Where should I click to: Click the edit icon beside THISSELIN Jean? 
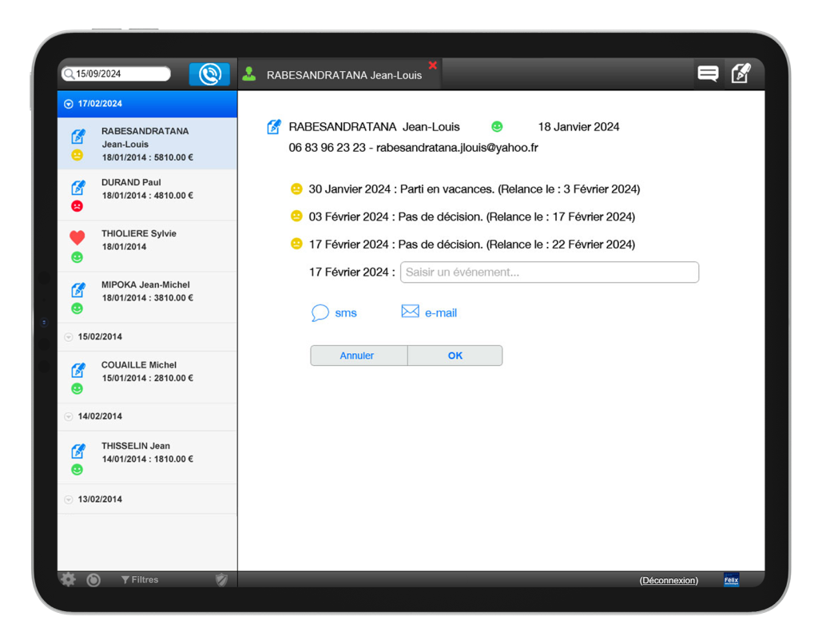[78, 451]
